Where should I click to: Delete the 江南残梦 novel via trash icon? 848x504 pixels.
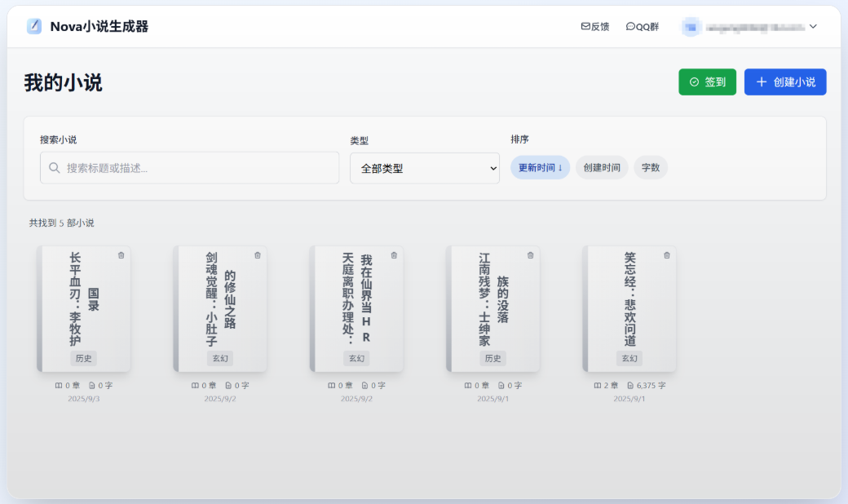coord(530,255)
